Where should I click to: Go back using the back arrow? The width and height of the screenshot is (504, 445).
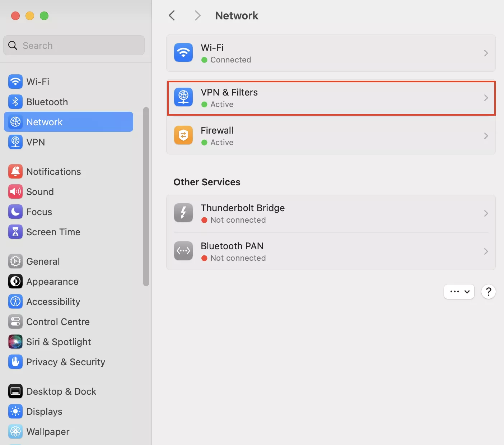pyautogui.click(x=172, y=15)
